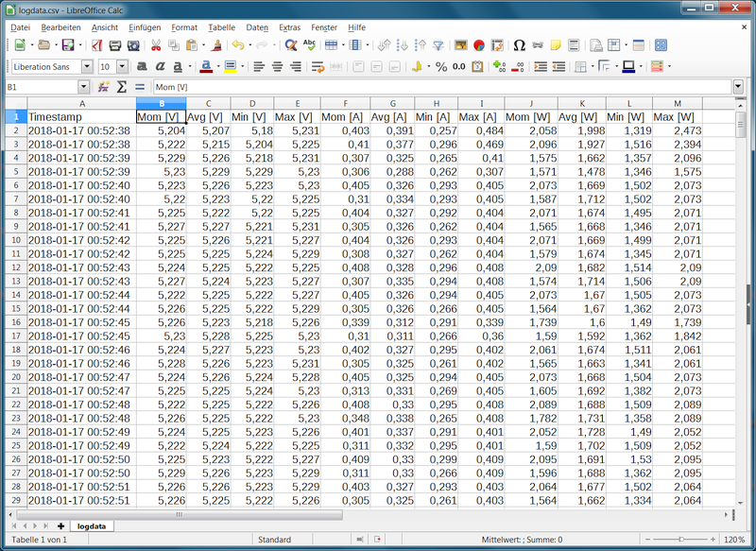Expand the font size dropdown
756x551 pixels.
click(x=122, y=67)
